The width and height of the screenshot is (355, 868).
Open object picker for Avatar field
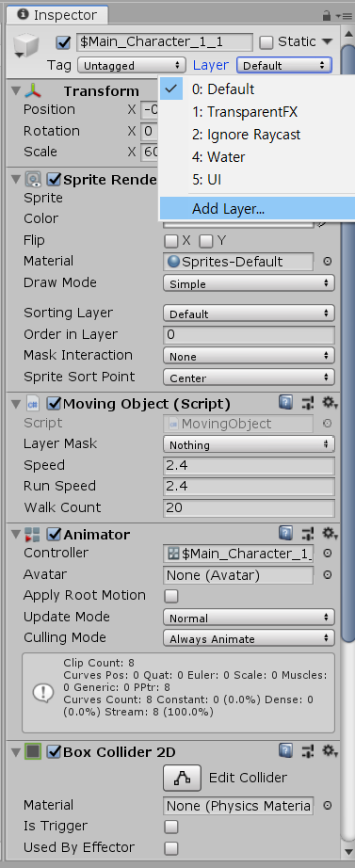[x=328, y=575]
